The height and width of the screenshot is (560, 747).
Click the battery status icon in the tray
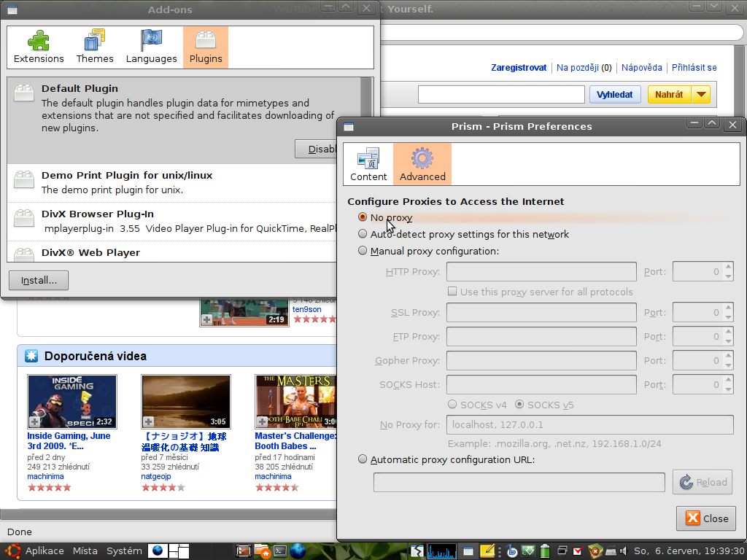(544, 551)
